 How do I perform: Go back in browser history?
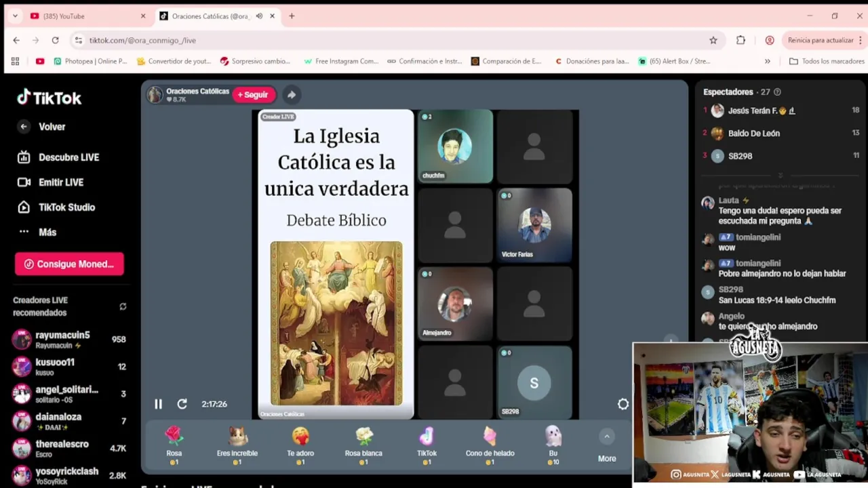(16, 41)
